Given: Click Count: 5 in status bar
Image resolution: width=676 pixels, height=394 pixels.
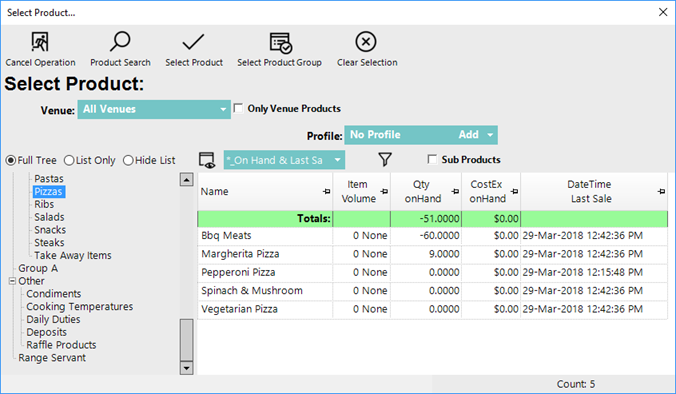Looking at the screenshot, I should pyautogui.click(x=576, y=384).
